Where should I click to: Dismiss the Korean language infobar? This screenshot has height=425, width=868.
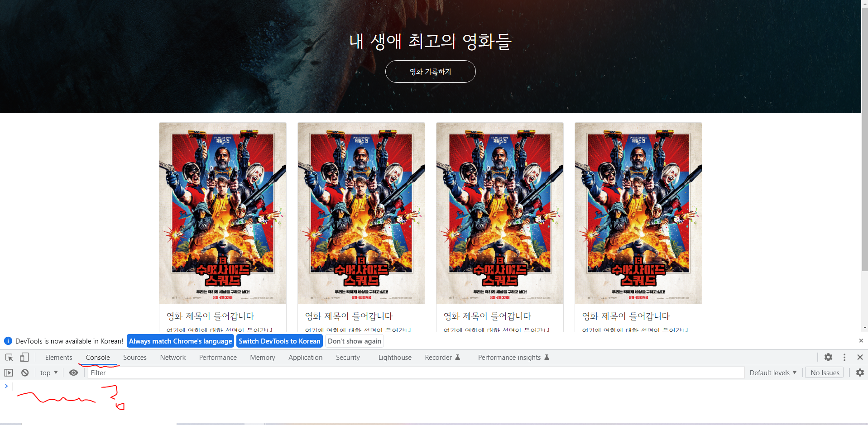[x=861, y=341]
